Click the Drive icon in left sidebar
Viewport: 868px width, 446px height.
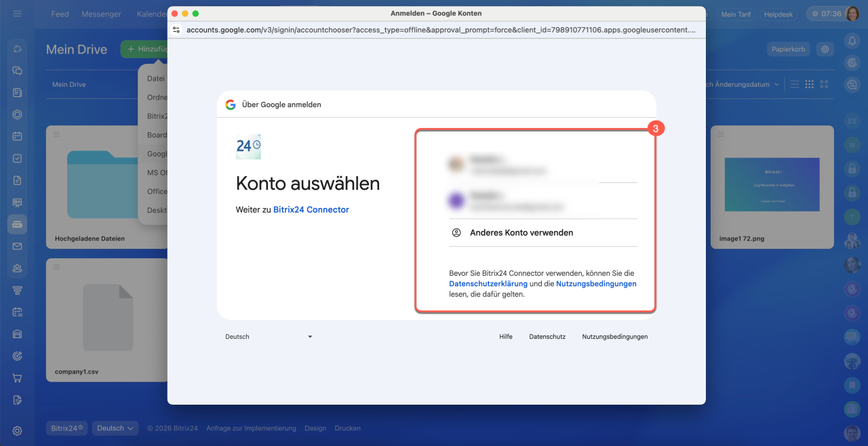pos(17,224)
